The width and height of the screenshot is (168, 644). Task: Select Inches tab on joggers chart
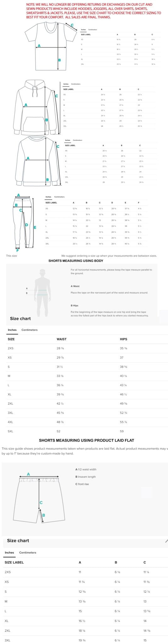48,197
